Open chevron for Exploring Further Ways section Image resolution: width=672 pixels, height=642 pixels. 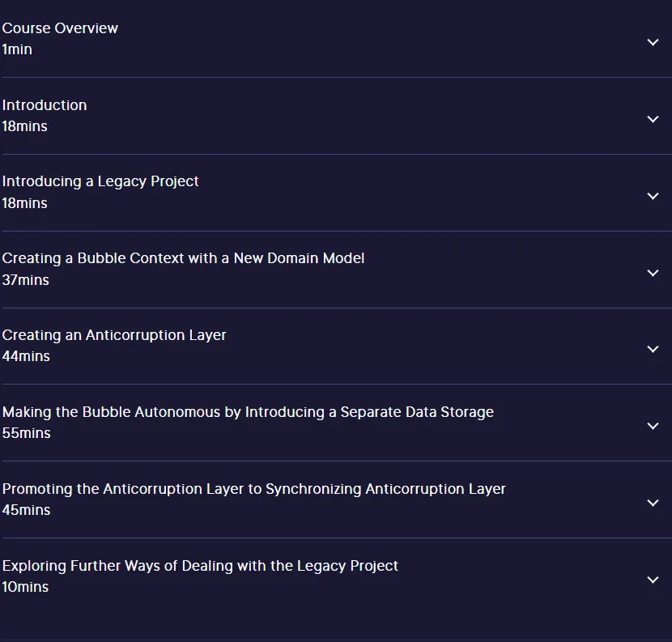coord(653,580)
